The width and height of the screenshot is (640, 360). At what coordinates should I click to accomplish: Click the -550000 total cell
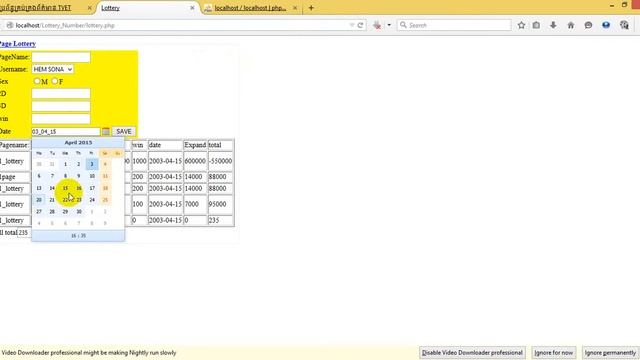[x=220, y=161]
